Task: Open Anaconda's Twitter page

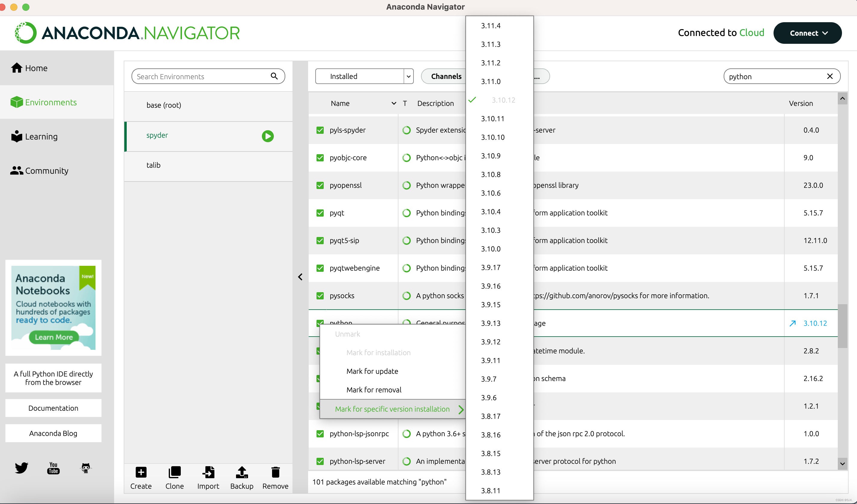Action: [x=21, y=468]
